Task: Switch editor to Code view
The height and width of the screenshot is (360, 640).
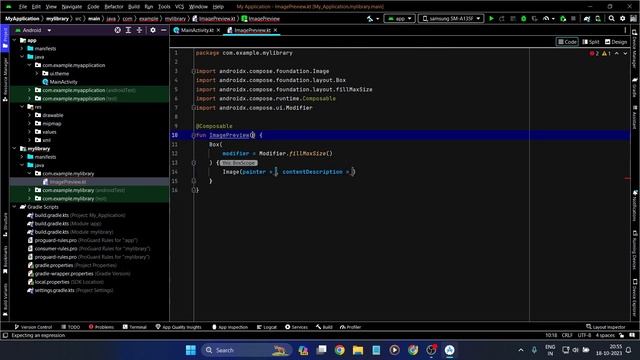Action: tap(567, 42)
